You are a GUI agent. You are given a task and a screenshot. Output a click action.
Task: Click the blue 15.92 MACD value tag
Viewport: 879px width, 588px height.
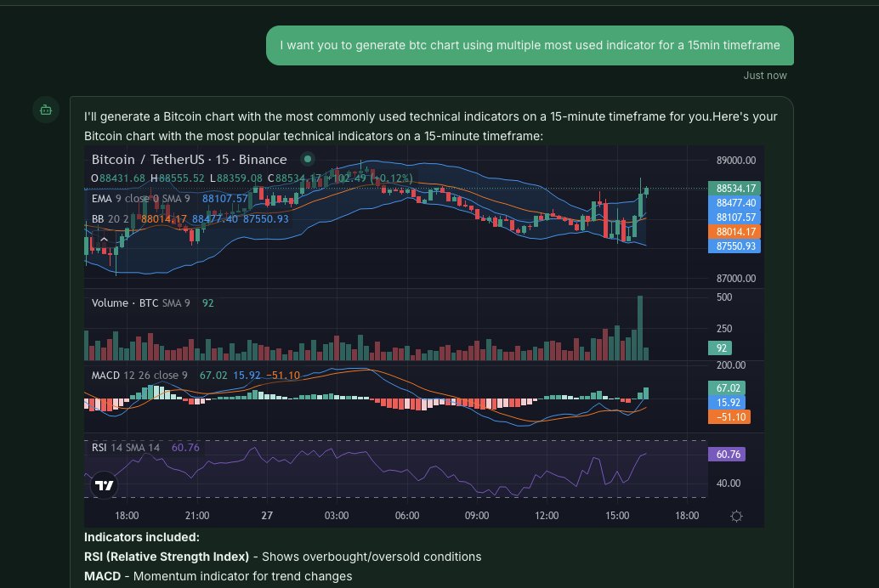point(727,403)
